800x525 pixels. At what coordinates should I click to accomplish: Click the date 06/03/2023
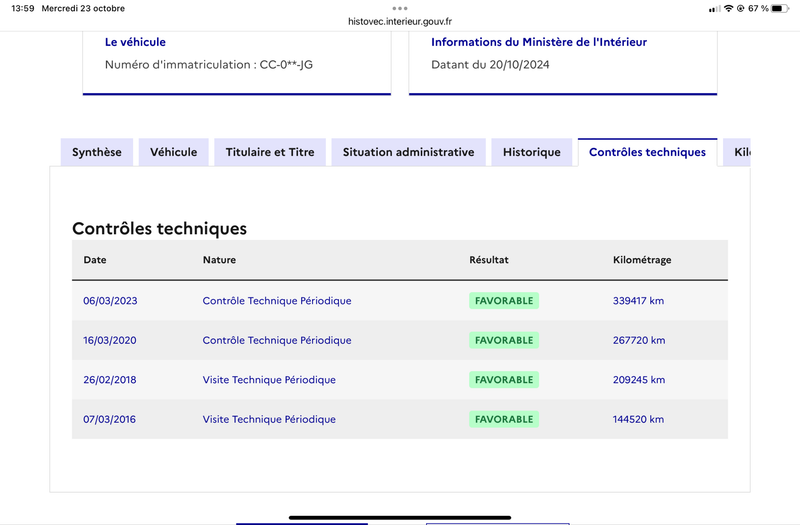(110, 301)
